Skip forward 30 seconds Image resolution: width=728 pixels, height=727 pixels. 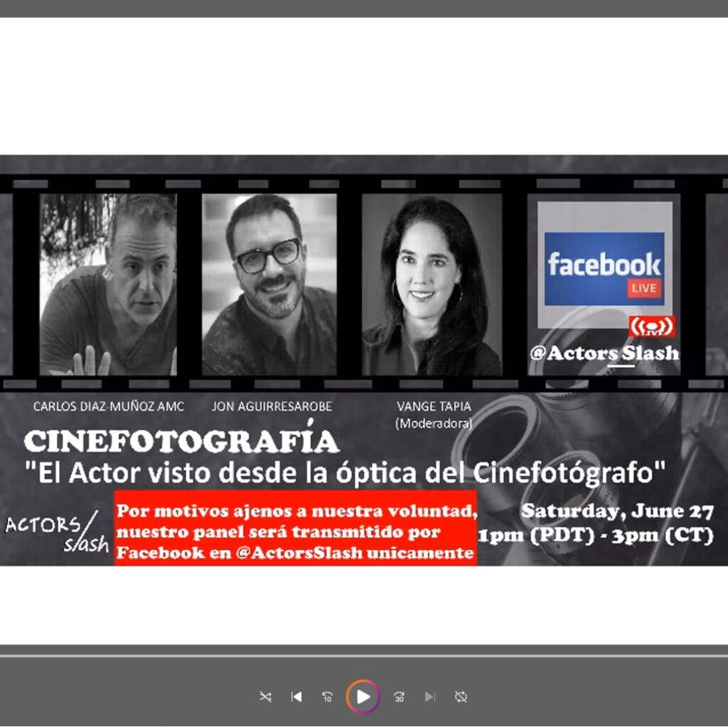click(399, 696)
